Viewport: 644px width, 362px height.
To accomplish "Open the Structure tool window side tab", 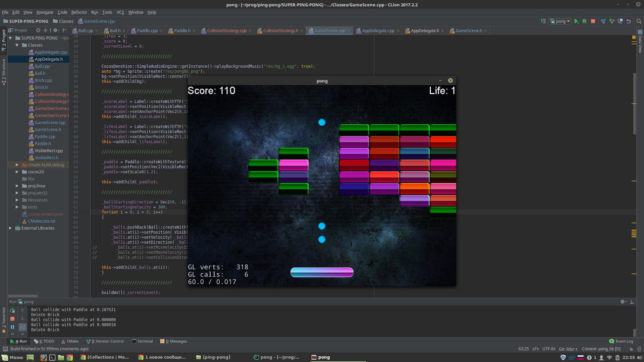I will pyautogui.click(x=4, y=71).
